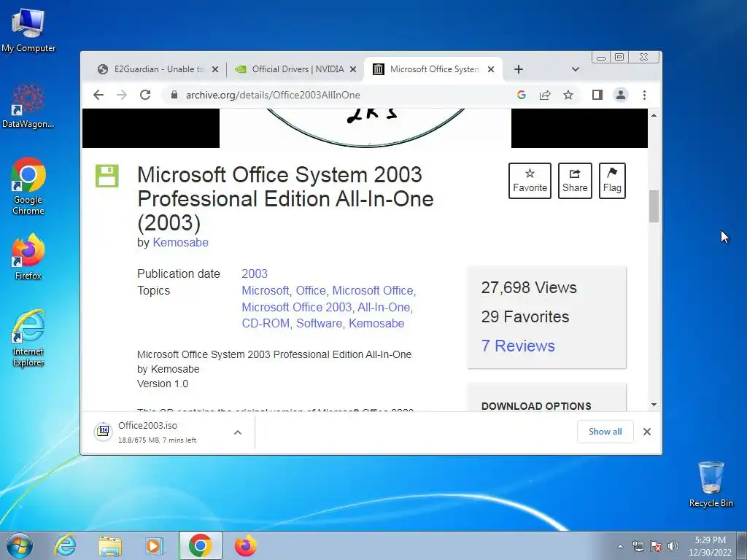Viewport: 747px width, 560px height.
Task: Click the taskbar clock showing 5:29 PM
Action: click(710, 546)
